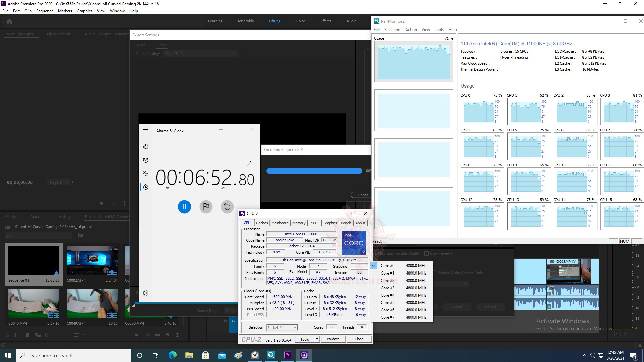Open the Sequence menu in Premiere
Viewport: 644px width, 362px height.
click(x=45, y=11)
